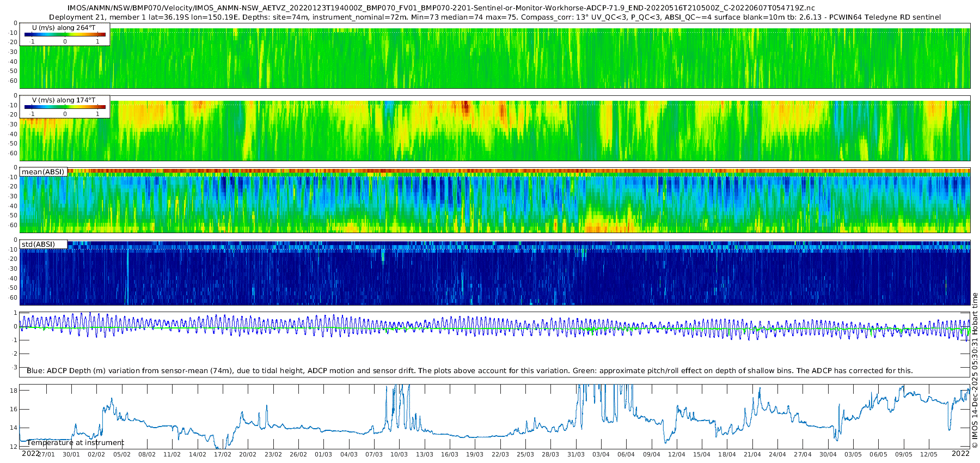Click the 21/04 date tick label
This screenshot has width=980, height=463.
click(752, 454)
